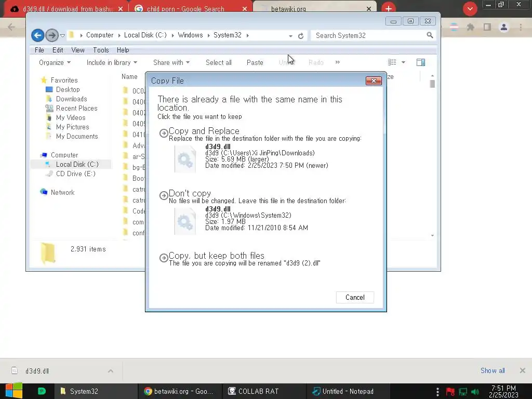
Task: Select Local Disk (C:) in the navigation pane
Action: pos(77,164)
